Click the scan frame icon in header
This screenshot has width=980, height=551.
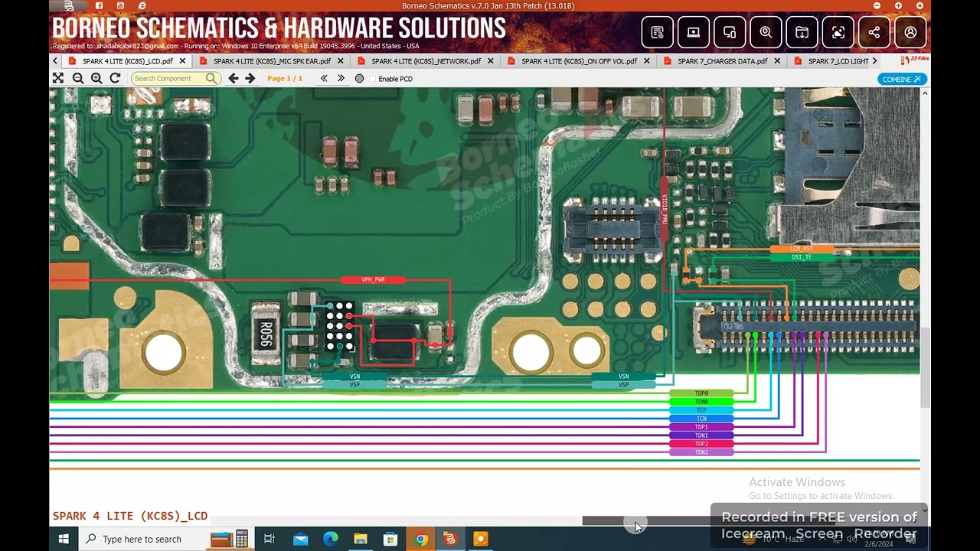(x=838, y=32)
